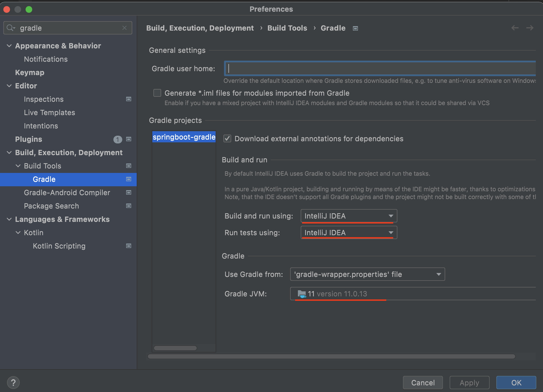Click the project icon next to Gradle breadcrumb

355,28
